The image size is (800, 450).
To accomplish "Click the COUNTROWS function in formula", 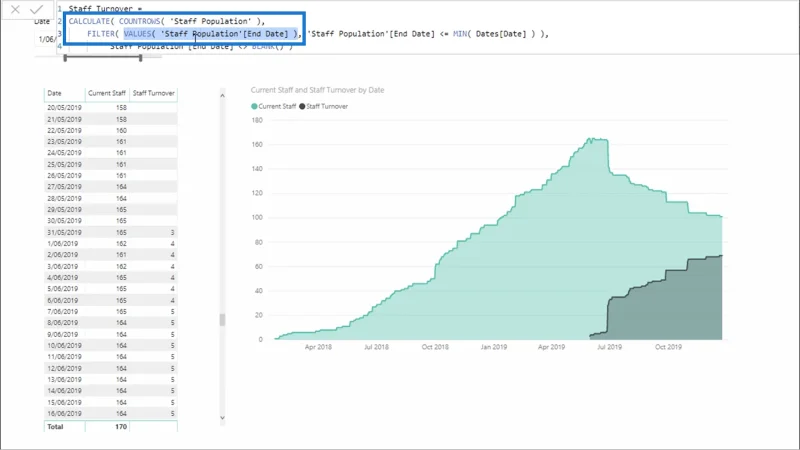I will pyautogui.click(x=139, y=21).
